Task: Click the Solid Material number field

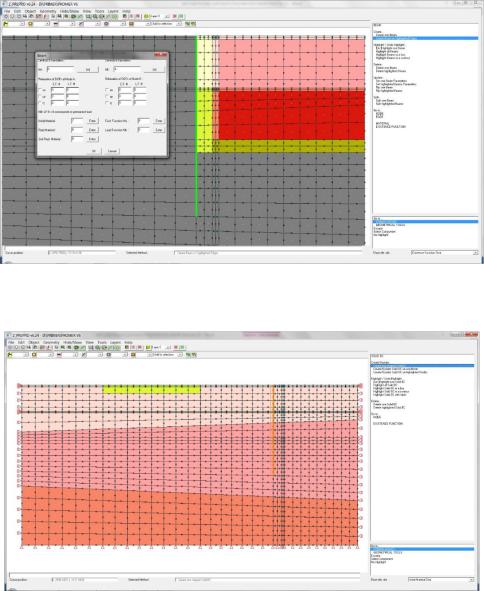Action: 77,121
